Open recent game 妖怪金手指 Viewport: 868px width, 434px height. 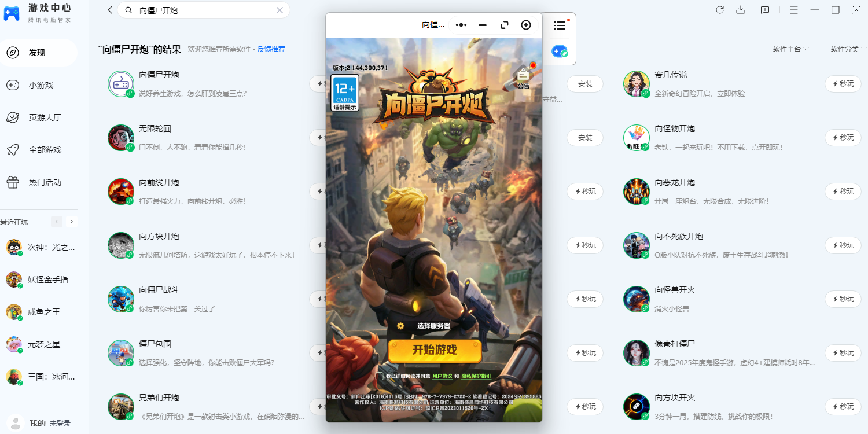pos(38,279)
